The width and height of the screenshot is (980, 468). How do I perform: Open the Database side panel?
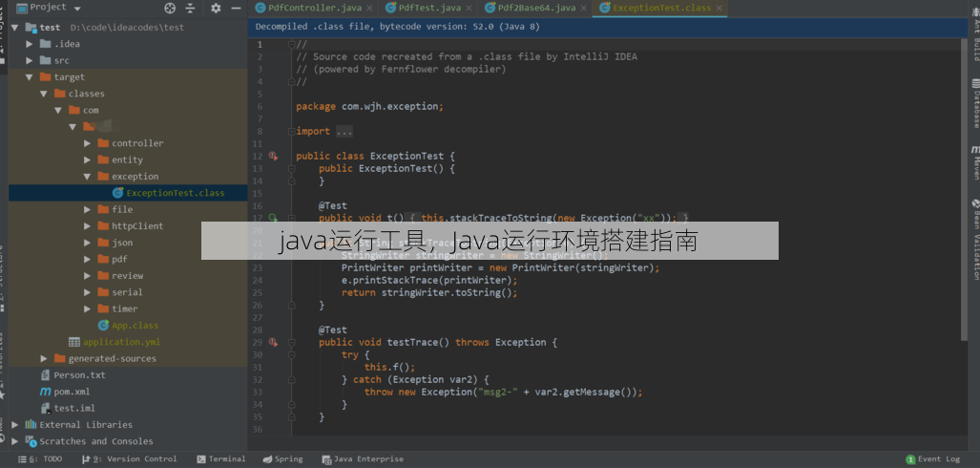coord(975,103)
